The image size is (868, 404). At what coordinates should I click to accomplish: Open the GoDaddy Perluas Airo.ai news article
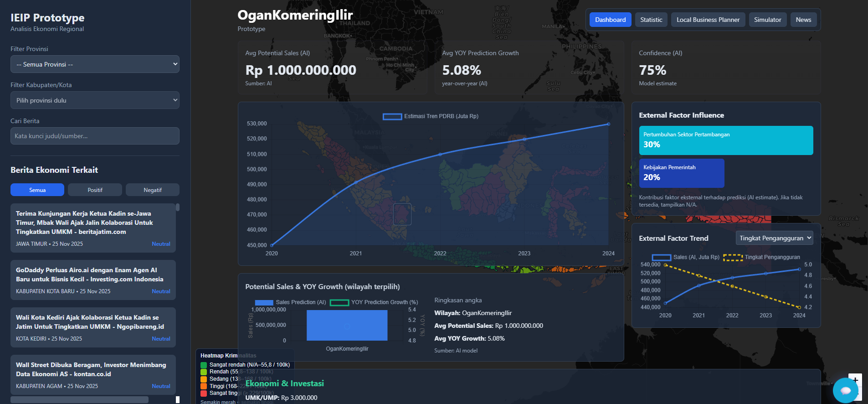(x=89, y=275)
